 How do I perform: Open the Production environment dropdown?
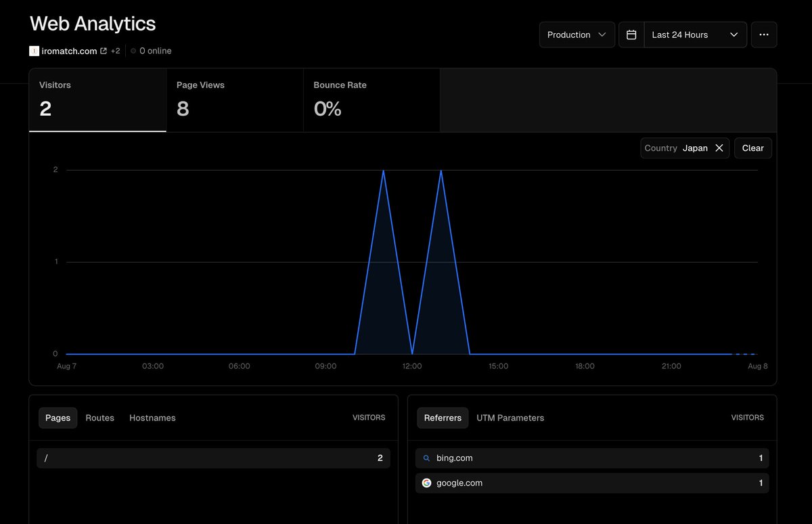577,35
